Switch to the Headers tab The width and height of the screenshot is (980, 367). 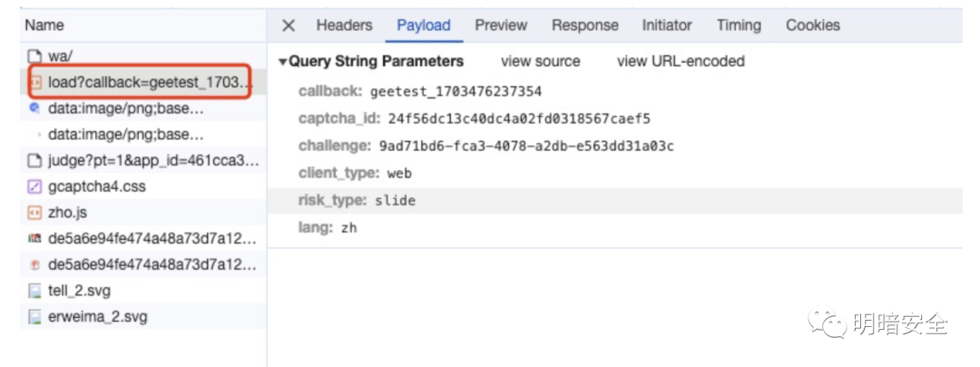coord(344,25)
